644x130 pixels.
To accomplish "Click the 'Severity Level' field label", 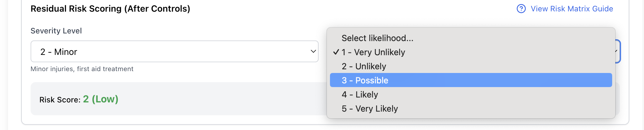I will point(56,31).
